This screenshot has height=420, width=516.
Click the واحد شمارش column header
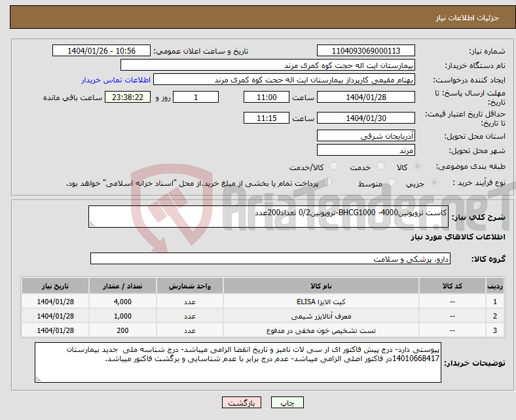pyautogui.click(x=190, y=286)
